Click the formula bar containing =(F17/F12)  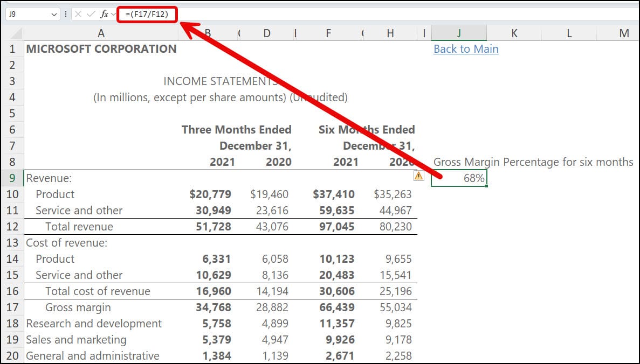pyautogui.click(x=377, y=14)
